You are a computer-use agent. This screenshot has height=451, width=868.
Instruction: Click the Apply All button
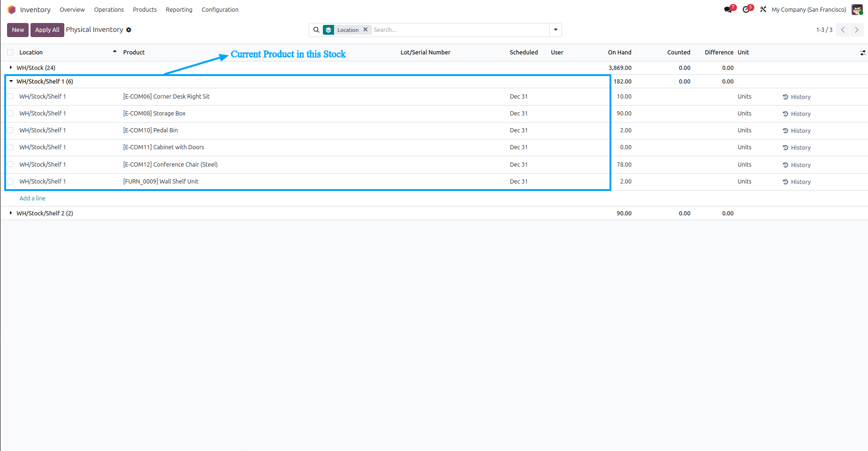tap(47, 30)
